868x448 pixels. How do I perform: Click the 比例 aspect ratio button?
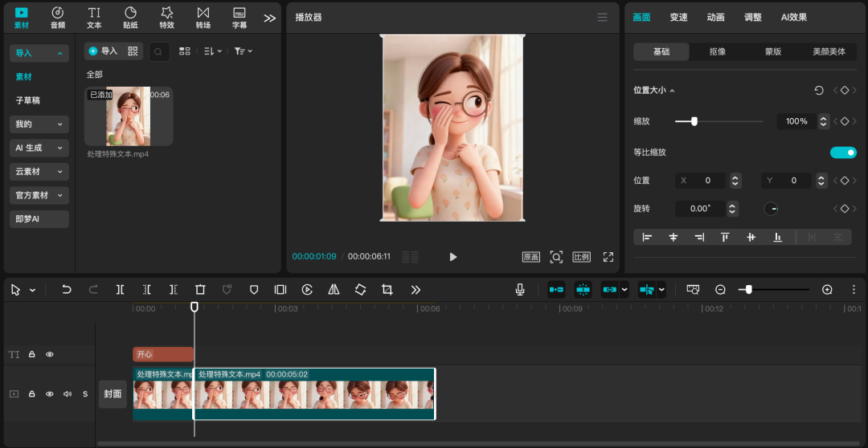pyautogui.click(x=582, y=257)
